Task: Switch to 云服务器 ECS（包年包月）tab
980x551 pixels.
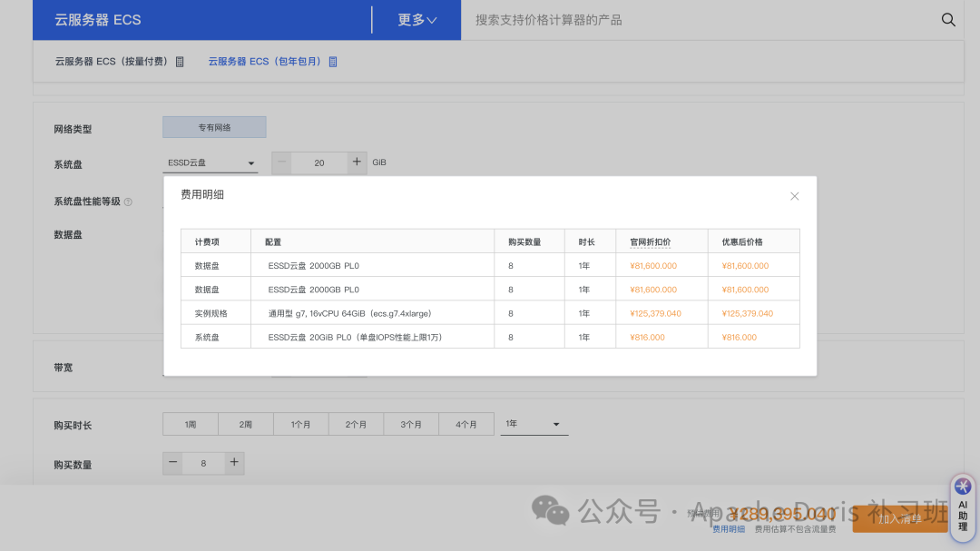Action: [264, 62]
